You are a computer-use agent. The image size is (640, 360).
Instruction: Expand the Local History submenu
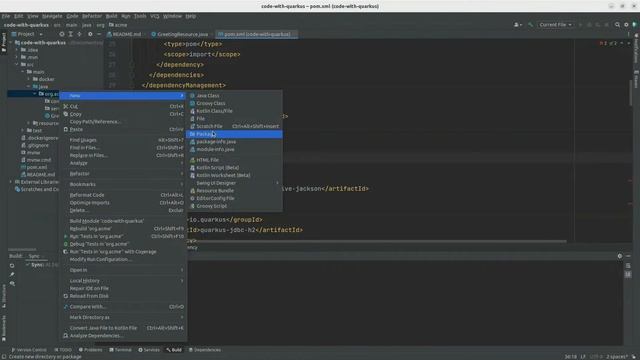click(x=123, y=280)
